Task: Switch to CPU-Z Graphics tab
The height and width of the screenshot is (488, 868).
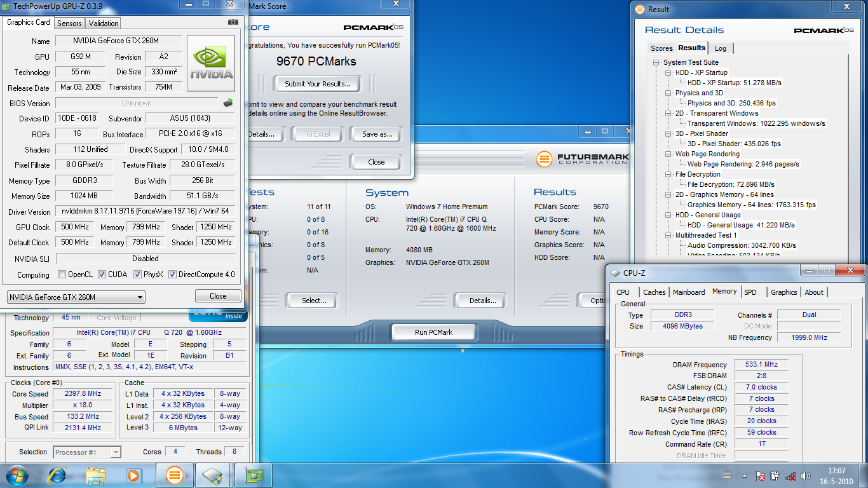Action: pyautogui.click(x=783, y=292)
